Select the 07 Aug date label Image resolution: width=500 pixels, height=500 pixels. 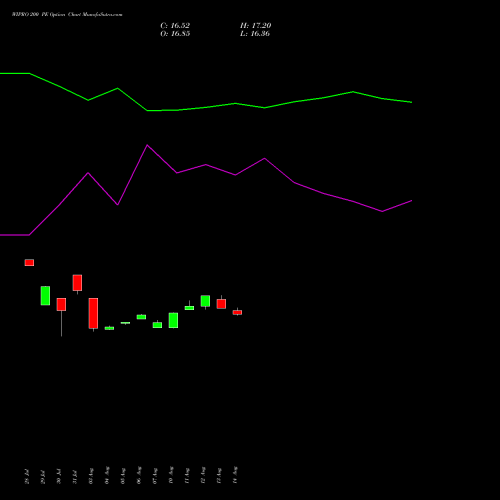click(x=155, y=475)
